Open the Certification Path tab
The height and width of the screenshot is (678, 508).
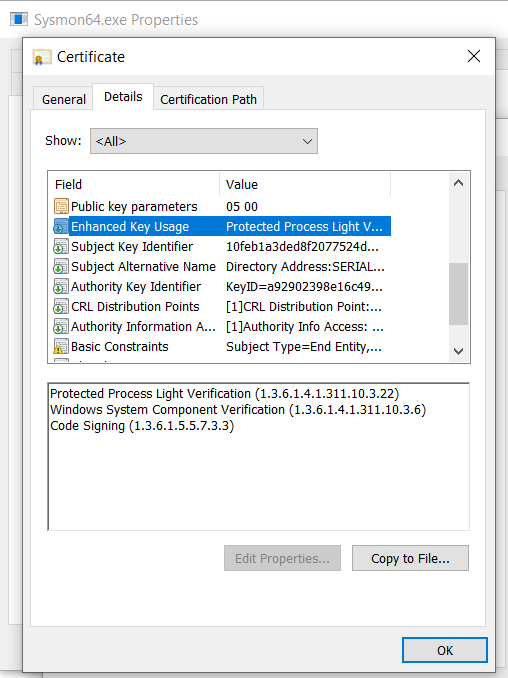[x=208, y=99]
